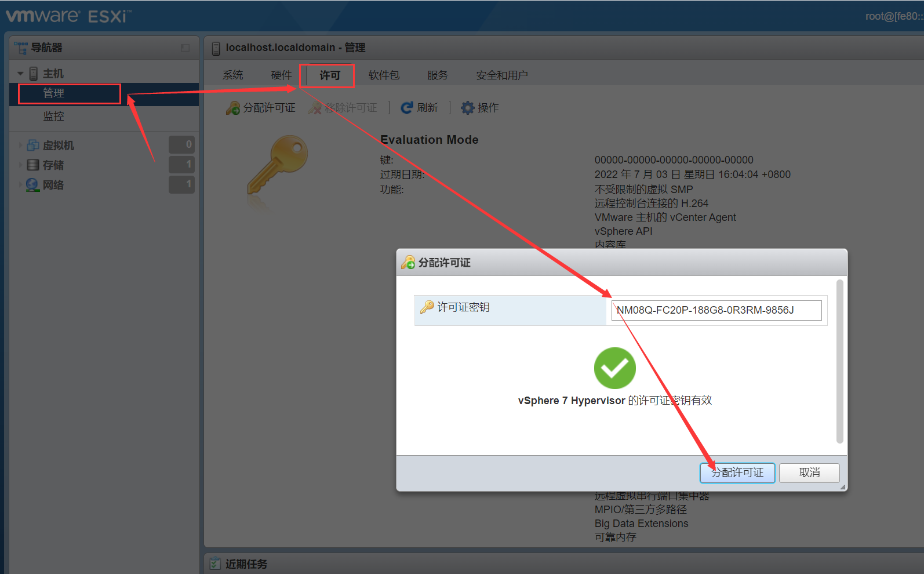Click the vSphere 7 Hypervisor validity message
The image size is (924, 574).
(615, 401)
